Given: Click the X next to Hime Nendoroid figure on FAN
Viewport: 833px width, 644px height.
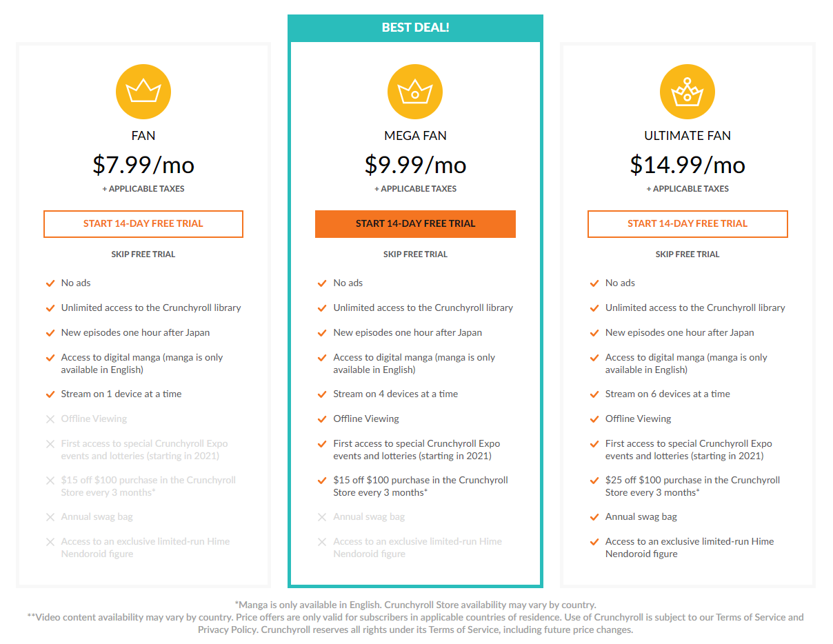Looking at the screenshot, I should point(50,541).
